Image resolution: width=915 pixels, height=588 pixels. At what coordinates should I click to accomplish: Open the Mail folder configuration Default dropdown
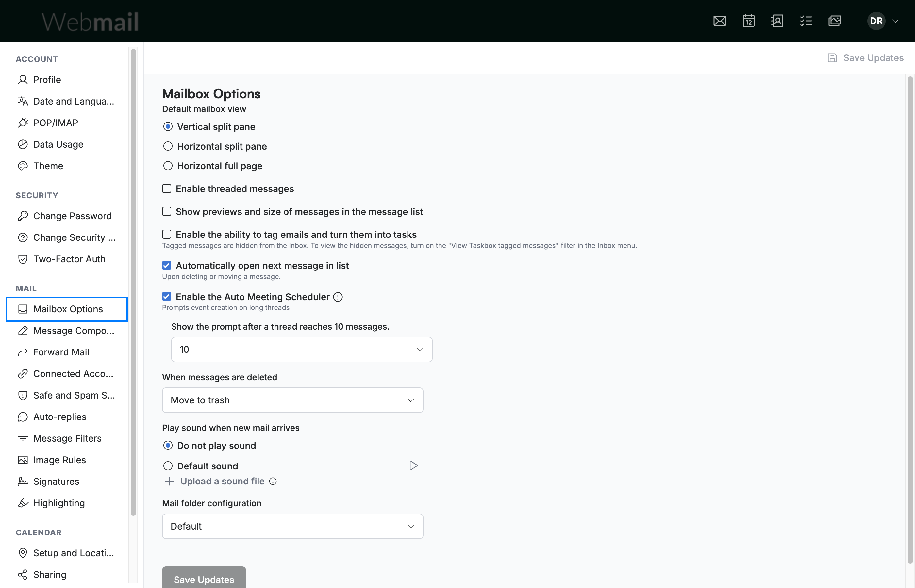292,526
